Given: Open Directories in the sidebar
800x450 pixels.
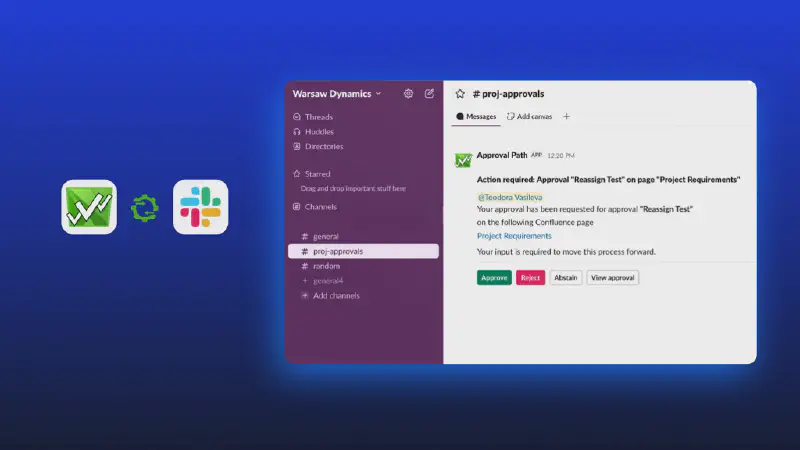Looking at the screenshot, I should point(323,146).
